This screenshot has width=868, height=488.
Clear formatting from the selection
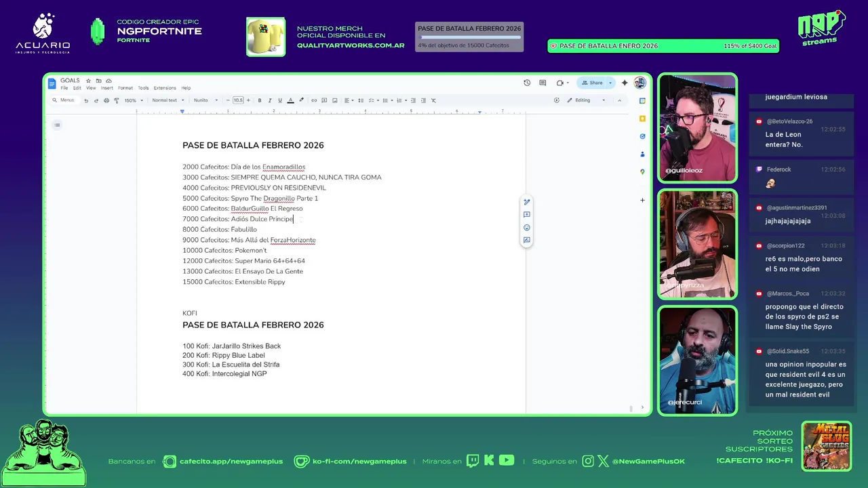click(x=433, y=100)
